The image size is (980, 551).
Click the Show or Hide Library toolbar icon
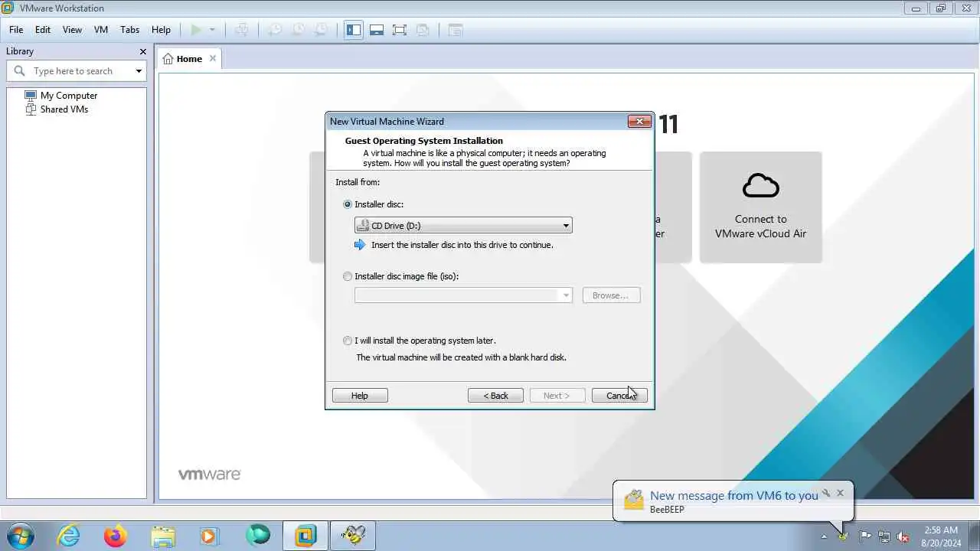coord(353,30)
